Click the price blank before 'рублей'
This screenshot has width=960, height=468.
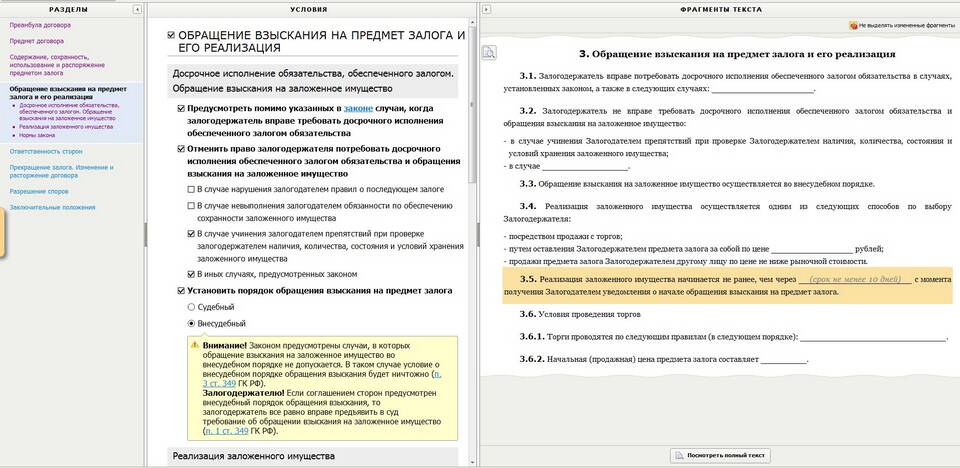pos(812,249)
